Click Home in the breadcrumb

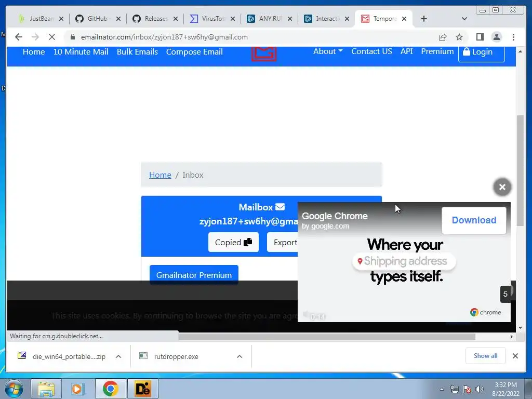coord(160,175)
